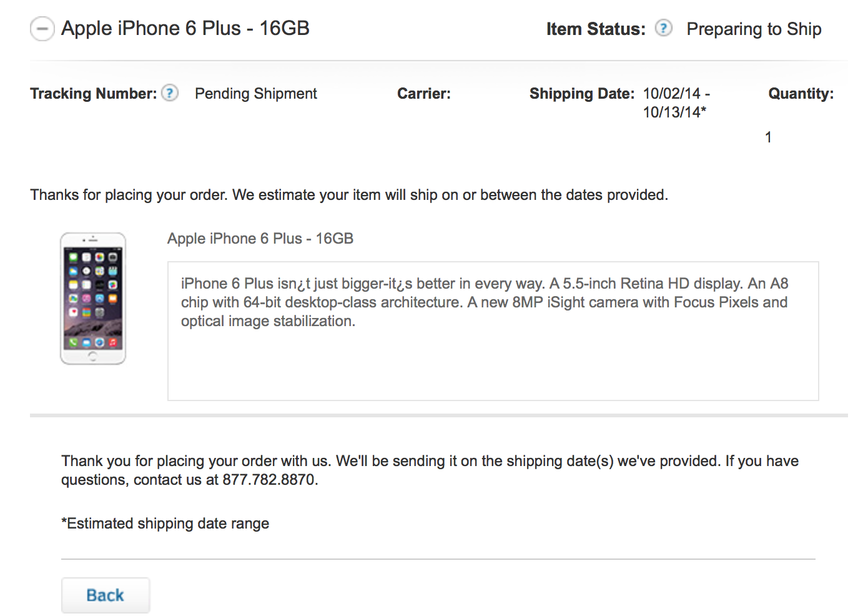Viewport: 868px width, 616px height.
Task: Click the Pending Shipment tracking text
Action: click(x=256, y=94)
